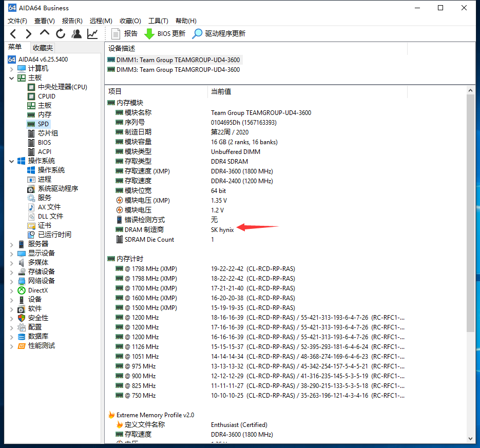Select 中央处理器(CPU) in the tree
Image resolution: width=480 pixels, height=448 pixels.
click(x=62, y=87)
